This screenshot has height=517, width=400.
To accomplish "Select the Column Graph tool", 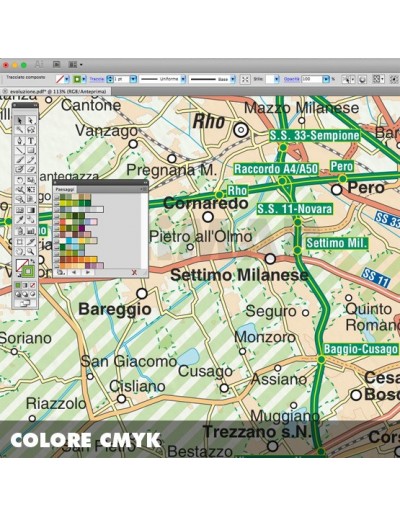I will click(31, 230).
